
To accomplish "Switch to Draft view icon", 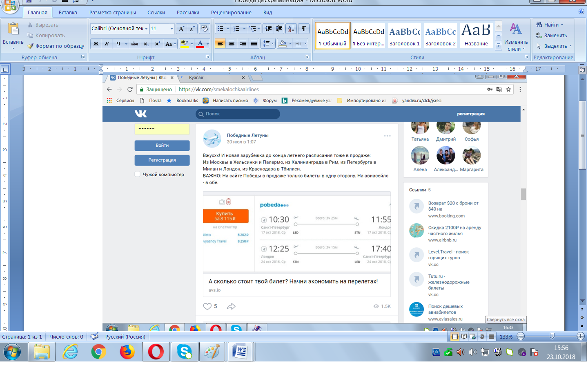I will (x=491, y=337).
